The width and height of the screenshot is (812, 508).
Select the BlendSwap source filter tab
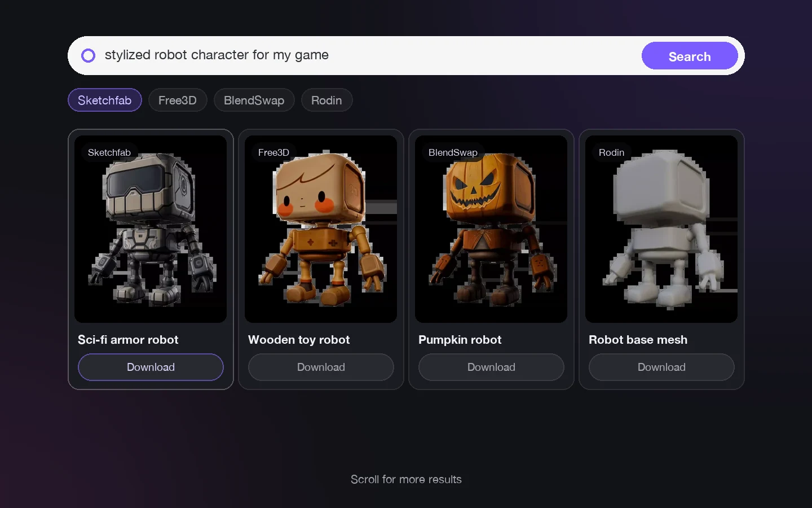click(x=254, y=100)
